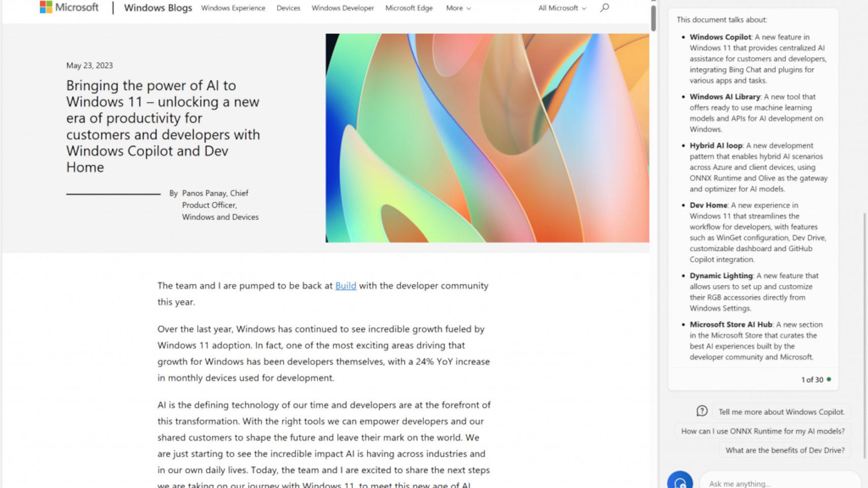Open the search magnifier icon
The width and height of the screenshot is (868, 488).
(x=604, y=8)
